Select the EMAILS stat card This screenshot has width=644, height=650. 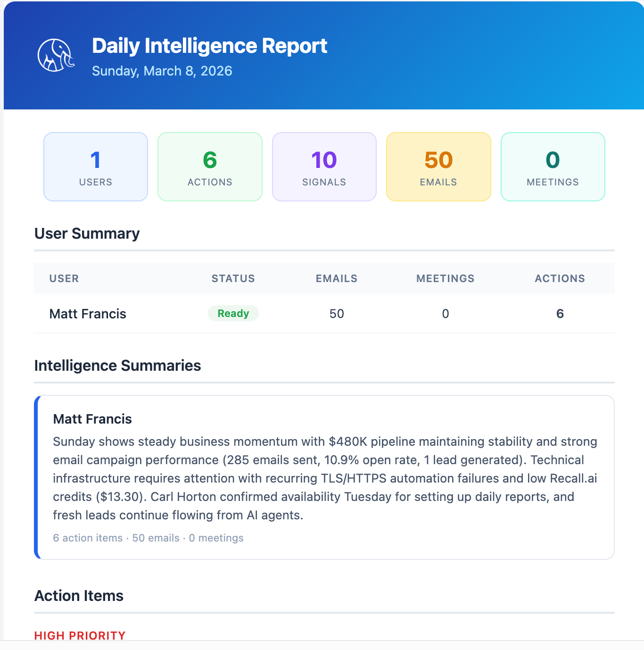(438, 167)
